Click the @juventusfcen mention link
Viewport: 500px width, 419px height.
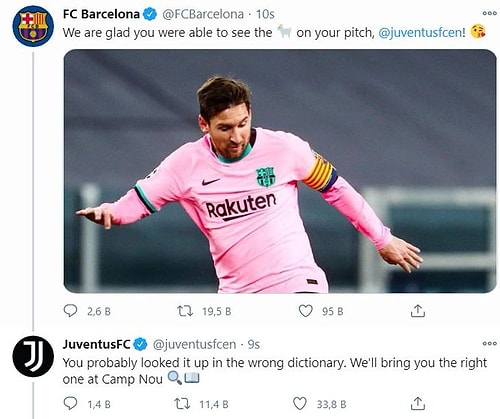click(420, 33)
